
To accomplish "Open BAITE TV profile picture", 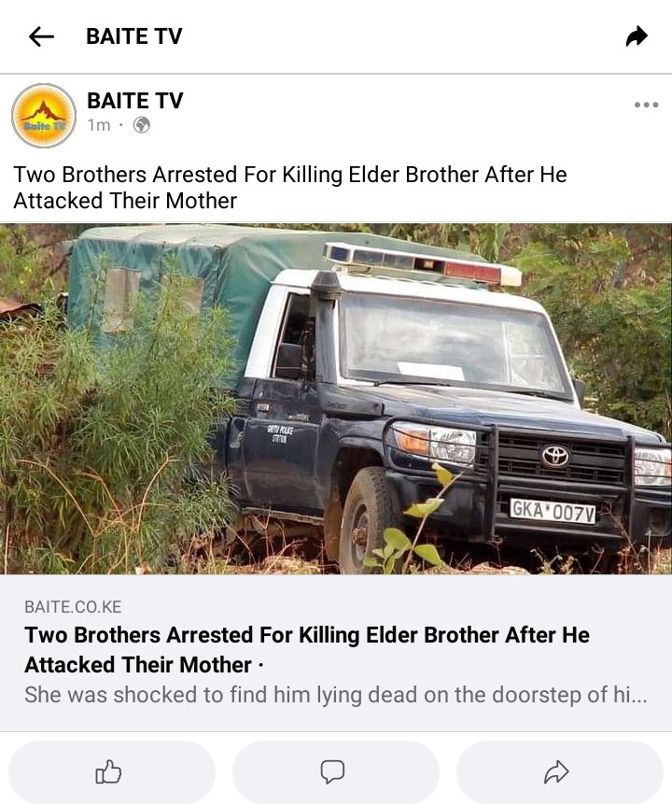I will pos(44,116).
